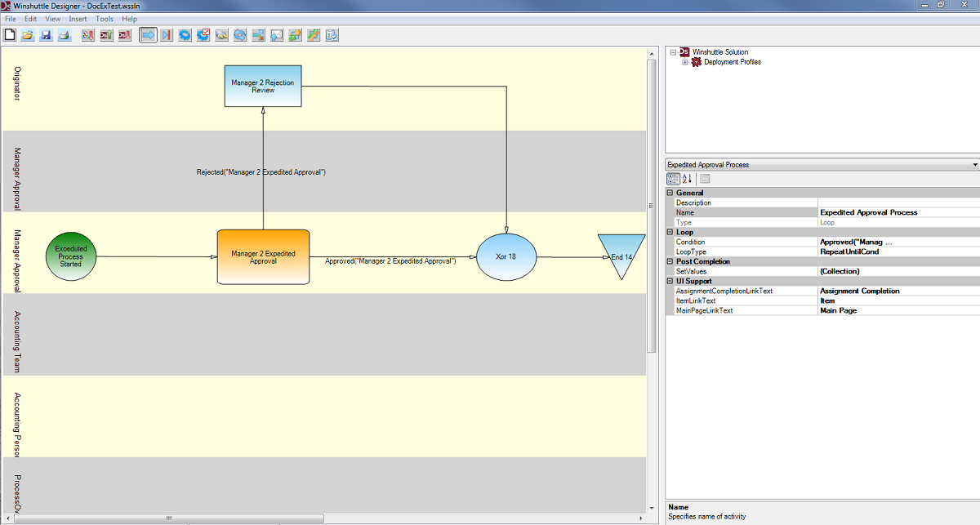Image resolution: width=980 pixels, height=525 pixels.
Task: Click the Property Pages icon
Action: [x=705, y=179]
